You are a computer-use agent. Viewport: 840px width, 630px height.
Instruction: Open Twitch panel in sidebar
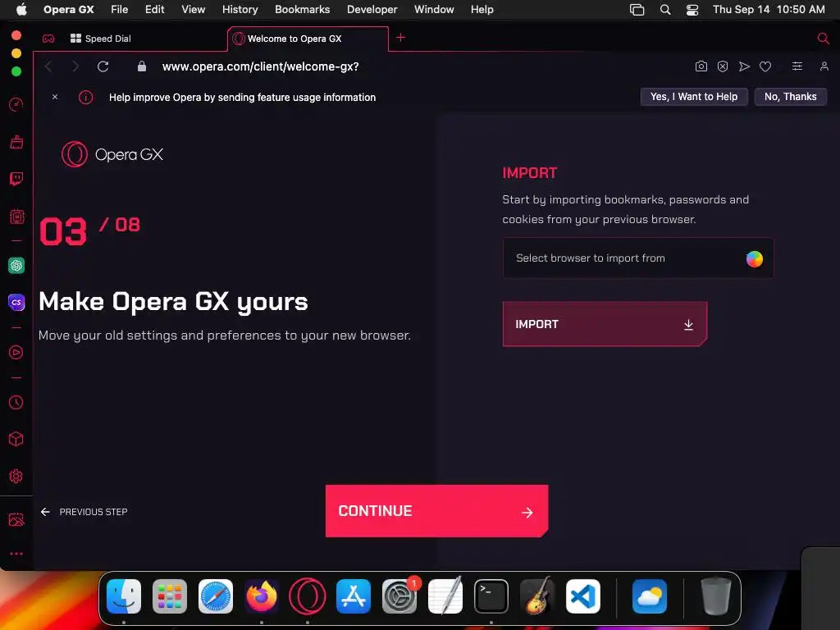16,178
